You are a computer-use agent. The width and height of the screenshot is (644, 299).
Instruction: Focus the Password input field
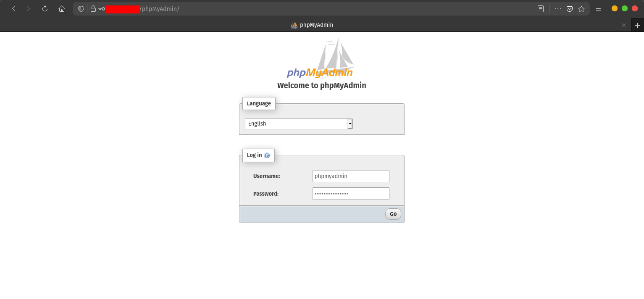351,194
